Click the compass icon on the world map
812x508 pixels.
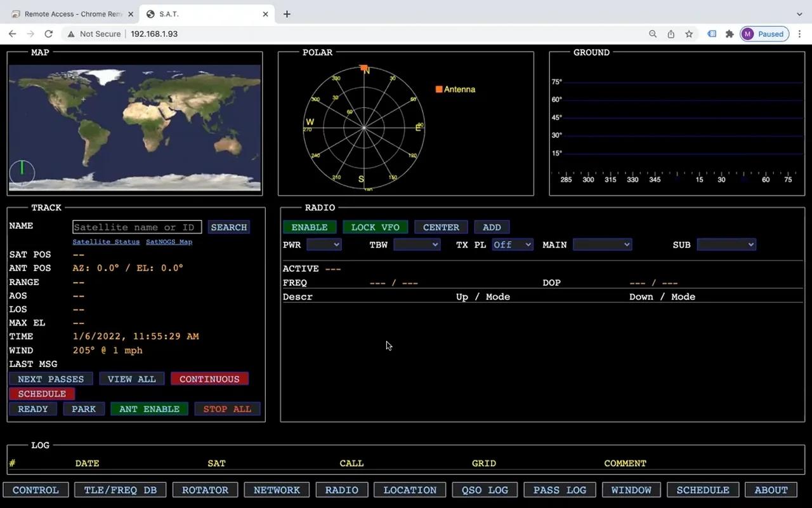point(22,171)
